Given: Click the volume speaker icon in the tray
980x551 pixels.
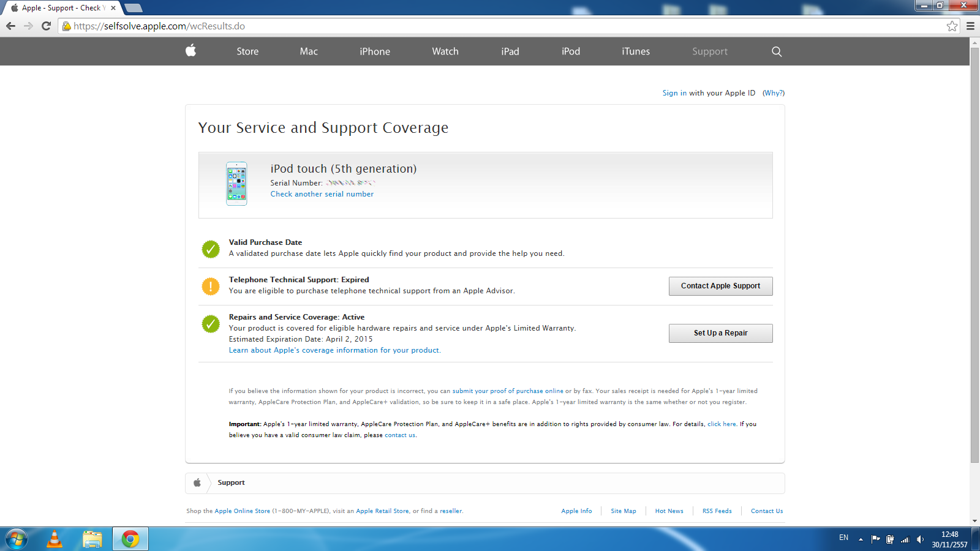Looking at the screenshot, I should point(920,539).
